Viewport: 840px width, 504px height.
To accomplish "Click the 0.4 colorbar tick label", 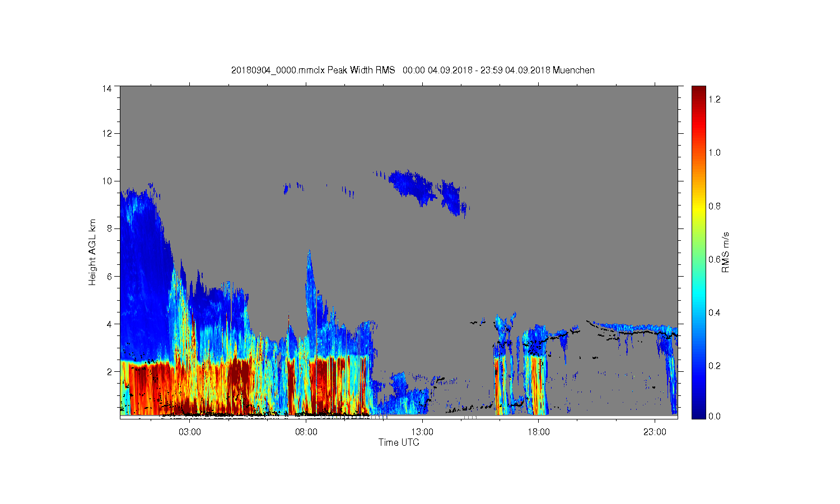I will point(715,312).
